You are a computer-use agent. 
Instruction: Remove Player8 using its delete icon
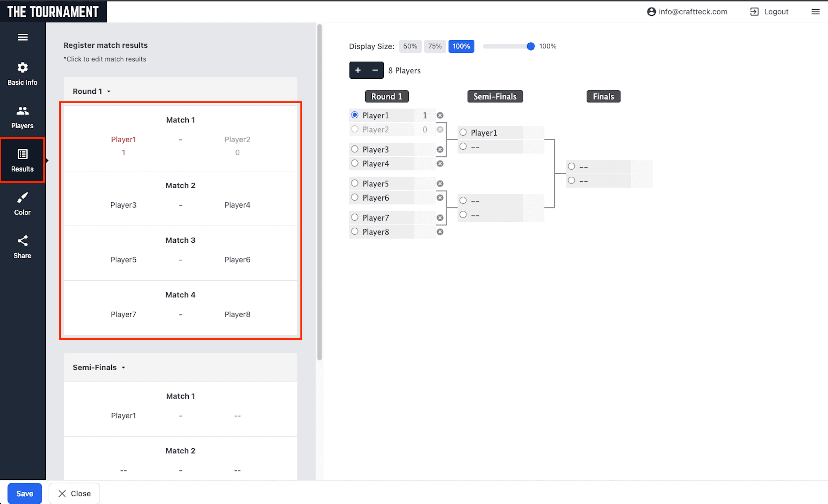(x=440, y=232)
